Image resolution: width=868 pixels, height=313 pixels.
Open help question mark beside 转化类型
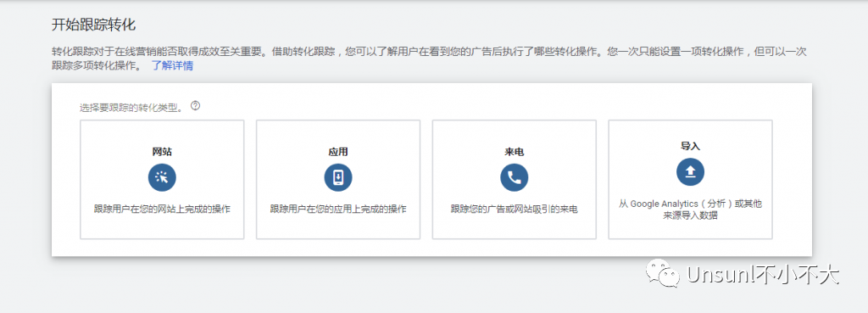tap(195, 105)
